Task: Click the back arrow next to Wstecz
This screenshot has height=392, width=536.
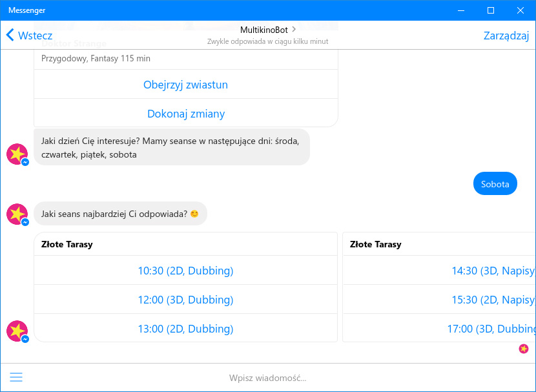Action: point(10,35)
